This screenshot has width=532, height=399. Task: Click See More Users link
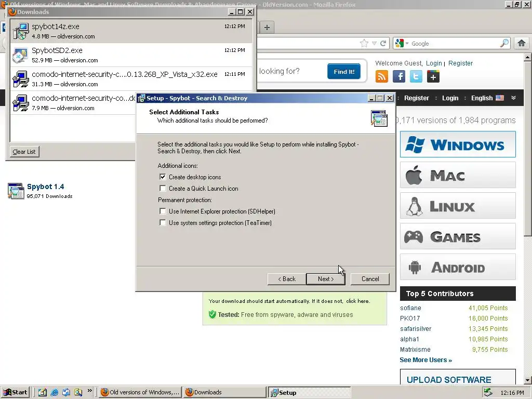425,360
